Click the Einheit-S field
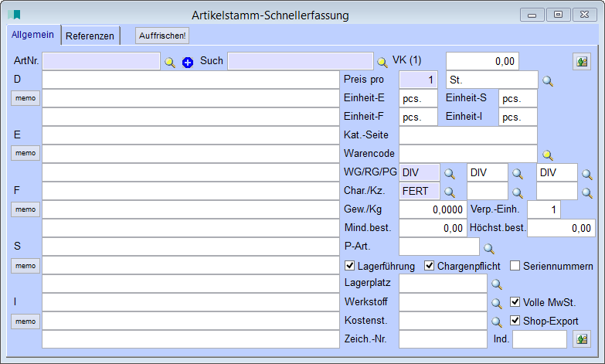 pos(518,98)
